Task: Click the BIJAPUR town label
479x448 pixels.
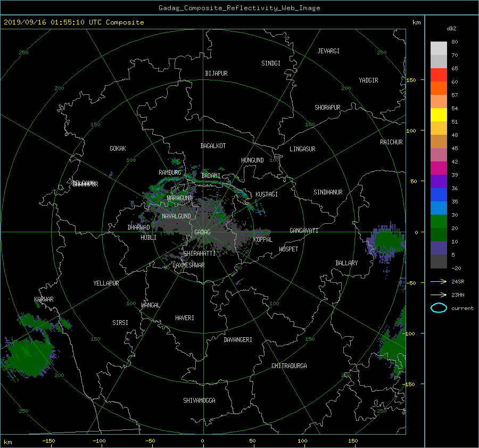Action: (216, 74)
